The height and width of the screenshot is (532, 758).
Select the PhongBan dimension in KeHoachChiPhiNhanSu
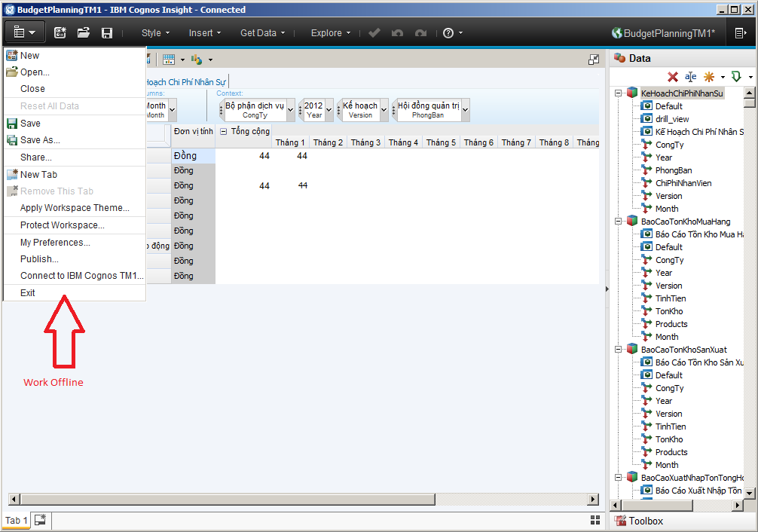[674, 170]
